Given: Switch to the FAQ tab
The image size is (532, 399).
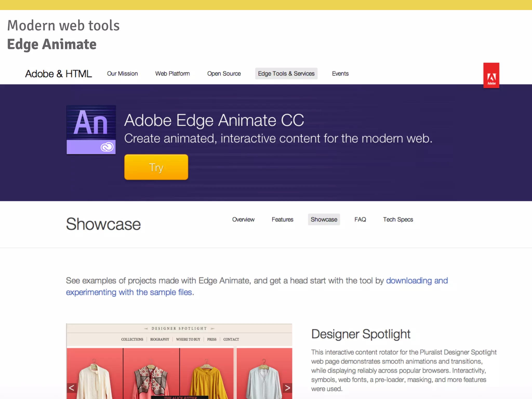Looking at the screenshot, I should click(360, 220).
